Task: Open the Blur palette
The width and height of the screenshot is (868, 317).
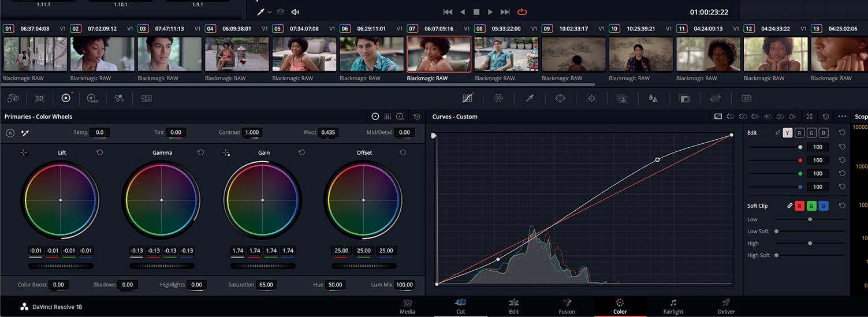Action: (x=653, y=98)
